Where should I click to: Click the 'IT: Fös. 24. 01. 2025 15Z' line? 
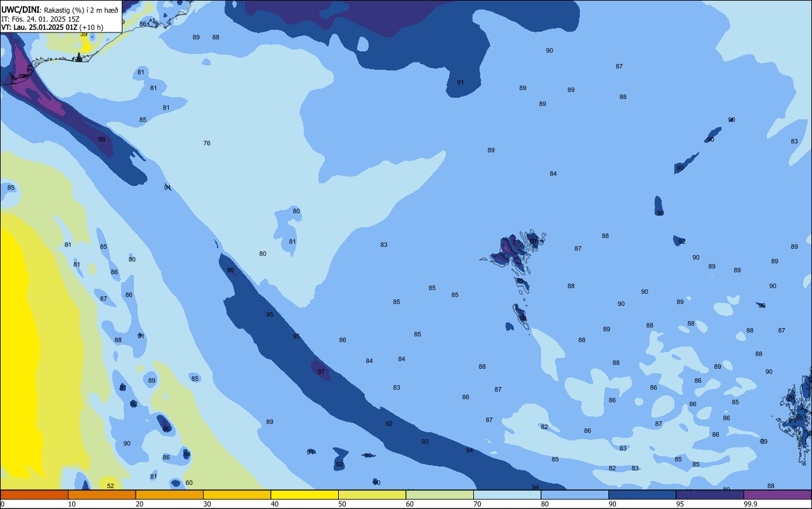click(41, 19)
